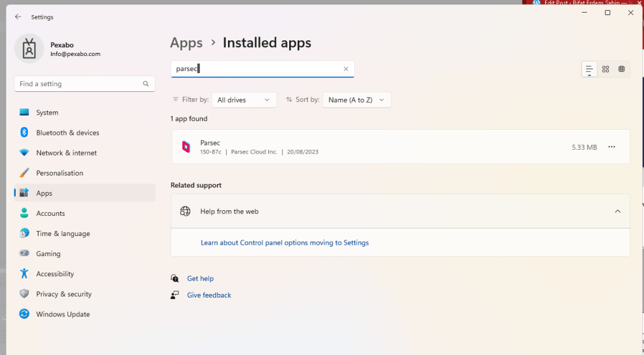This screenshot has height=355, width=644.
Task: Open Network & internet settings
Action: 84,153
